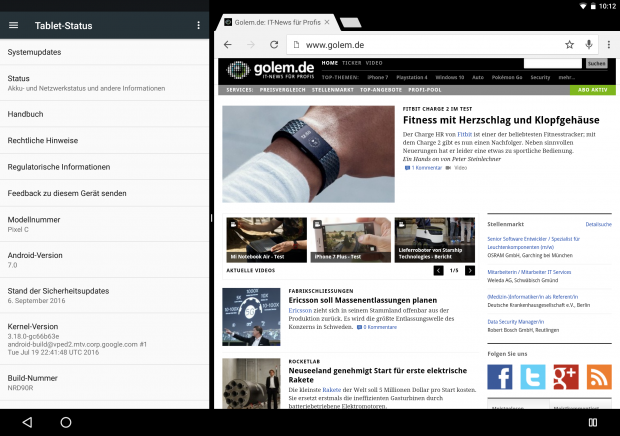Open golem.de Facebook page icon
The height and width of the screenshot is (436, 620).
coord(500,377)
